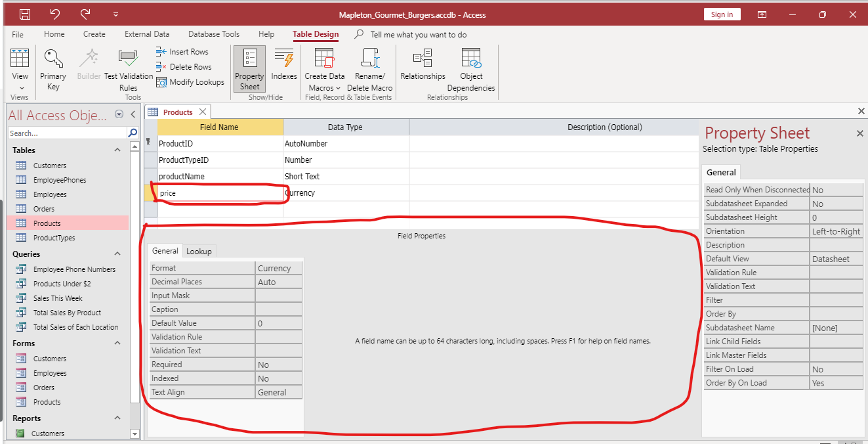Collapse the Tables group

[x=117, y=150]
